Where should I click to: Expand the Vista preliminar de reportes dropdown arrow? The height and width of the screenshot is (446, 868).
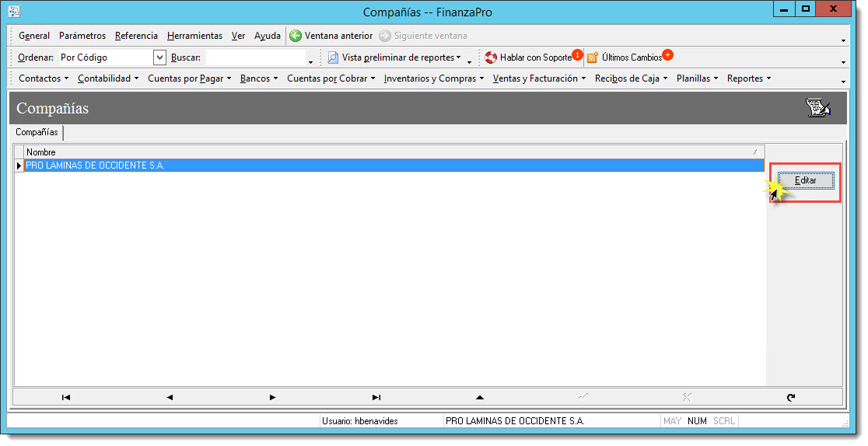458,57
